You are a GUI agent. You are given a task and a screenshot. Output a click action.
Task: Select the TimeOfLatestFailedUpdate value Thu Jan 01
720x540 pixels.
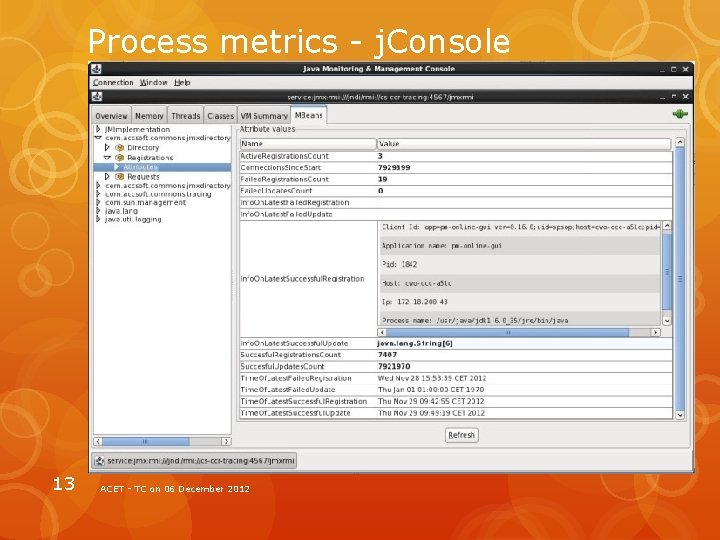431,389
